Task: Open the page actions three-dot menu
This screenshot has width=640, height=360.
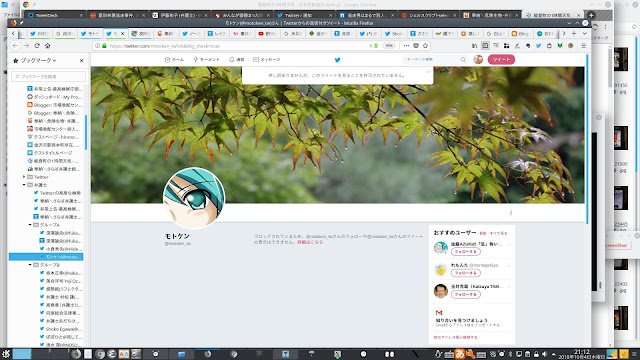Action: click(x=406, y=46)
